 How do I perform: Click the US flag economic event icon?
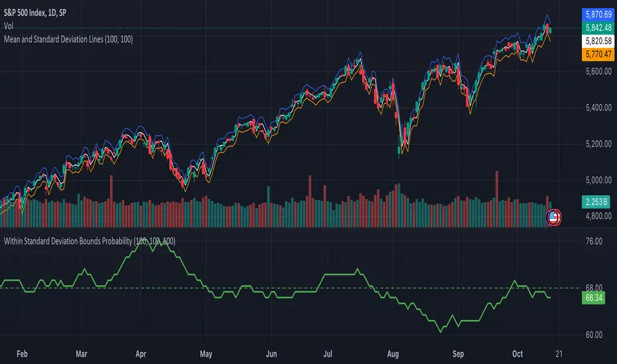click(553, 217)
